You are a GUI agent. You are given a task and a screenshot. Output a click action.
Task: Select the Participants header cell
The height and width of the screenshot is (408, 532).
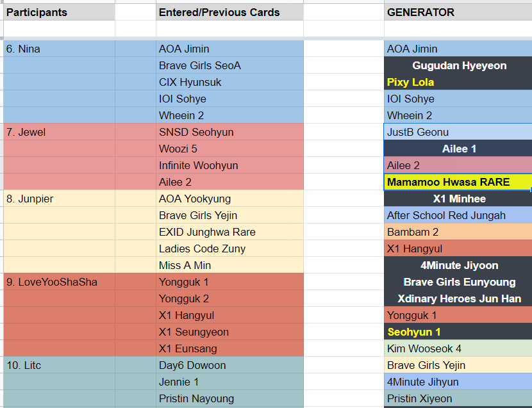(60, 12)
